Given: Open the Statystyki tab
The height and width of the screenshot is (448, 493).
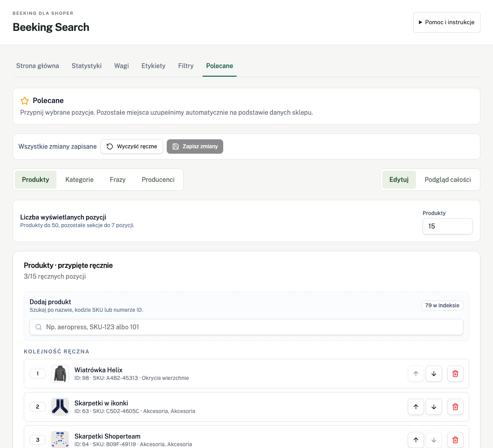Looking at the screenshot, I should coord(86,66).
